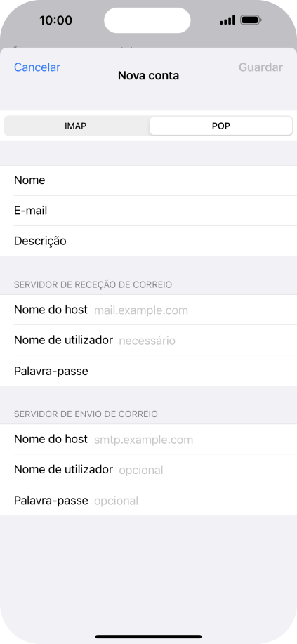Tap outgoing Nome de utilizador opcional field

148,470
